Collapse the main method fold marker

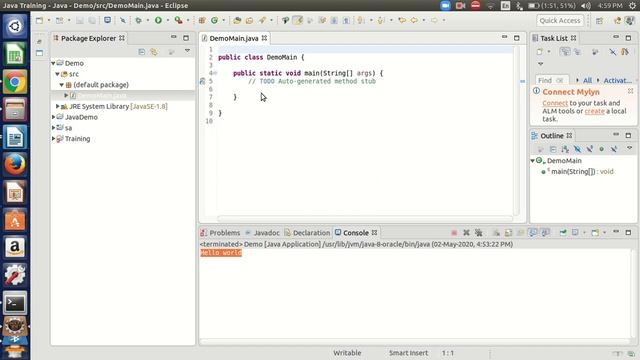tap(215, 73)
